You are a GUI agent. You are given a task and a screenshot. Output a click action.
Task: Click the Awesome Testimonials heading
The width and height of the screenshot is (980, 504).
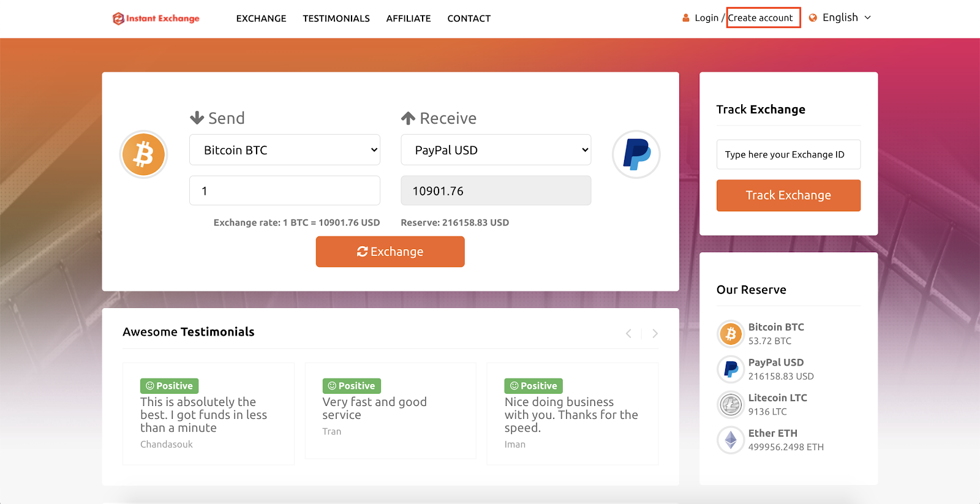(189, 332)
